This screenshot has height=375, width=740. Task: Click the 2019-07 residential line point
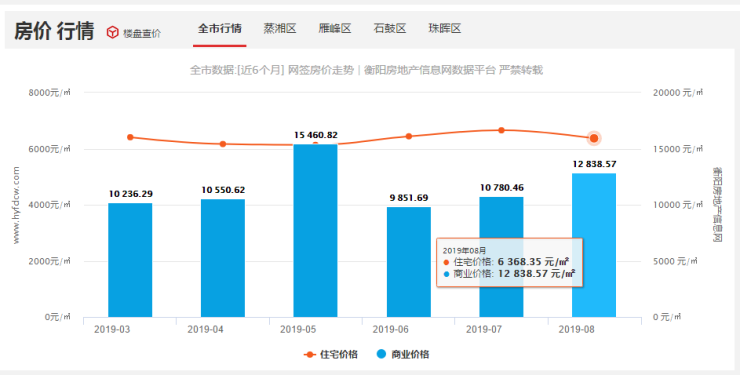[x=501, y=130]
